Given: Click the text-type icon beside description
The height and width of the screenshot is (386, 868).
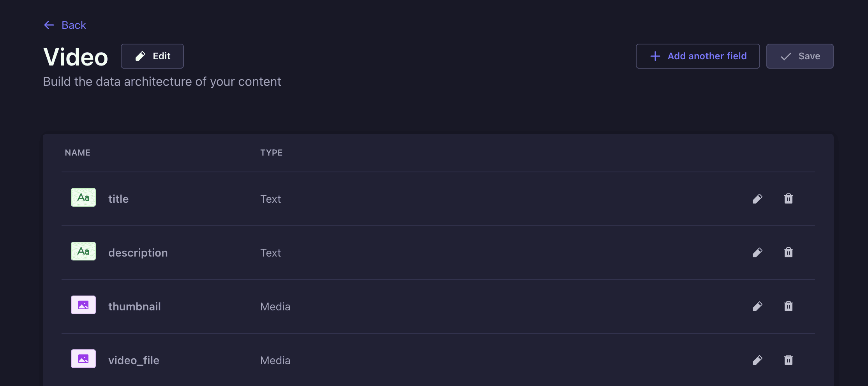Looking at the screenshot, I should pos(83,251).
